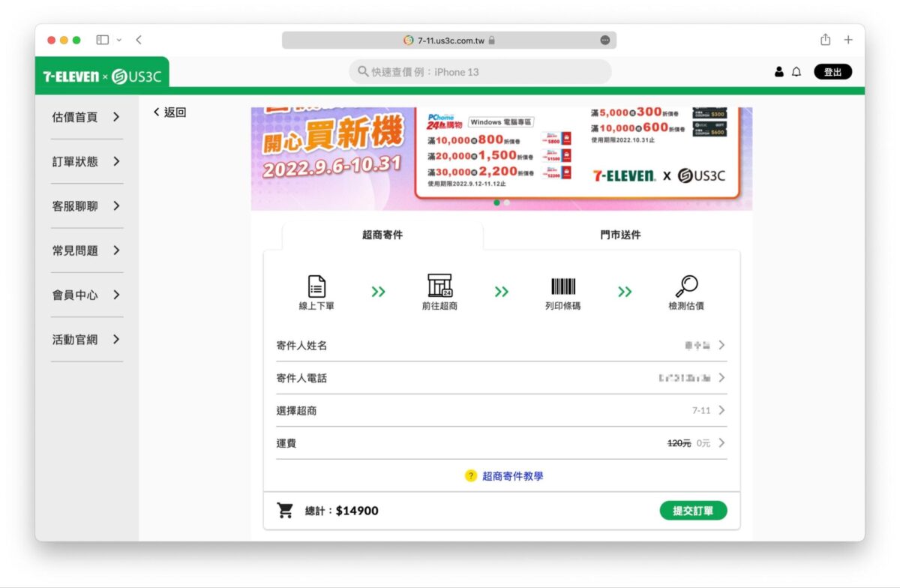Click 提交訂單 submit button
The image size is (900, 588).
[694, 511]
